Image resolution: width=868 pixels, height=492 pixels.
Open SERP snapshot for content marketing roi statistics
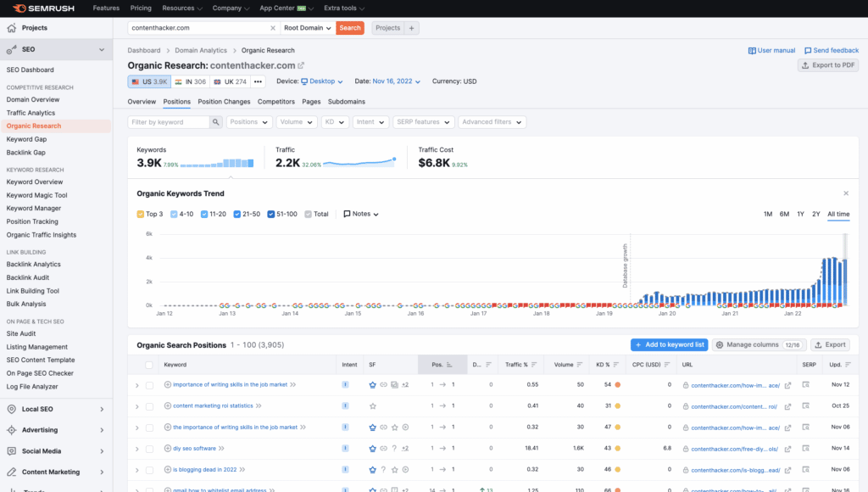click(806, 406)
